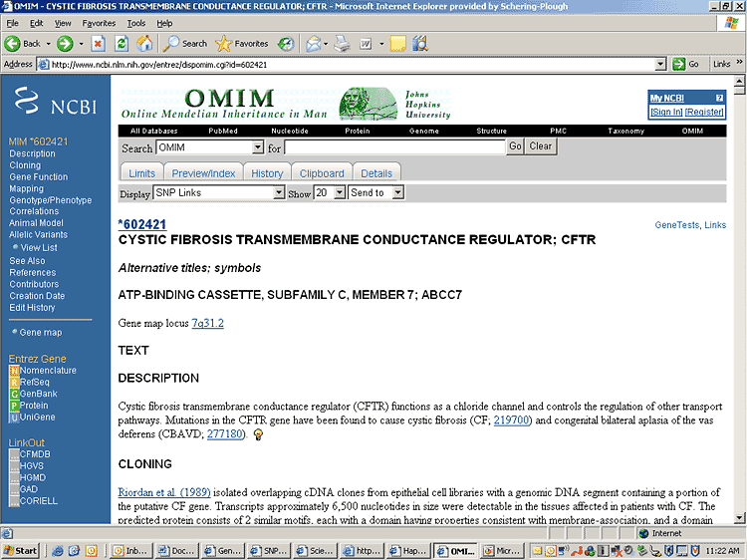Expand the Address bar dropdown
Screen dimensions: 747x560
tap(660, 65)
